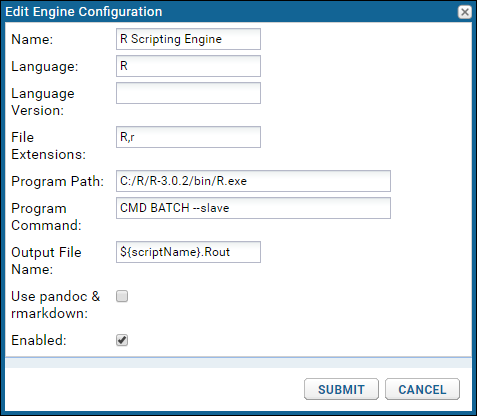Submit the engine configuration

coord(341,389)
